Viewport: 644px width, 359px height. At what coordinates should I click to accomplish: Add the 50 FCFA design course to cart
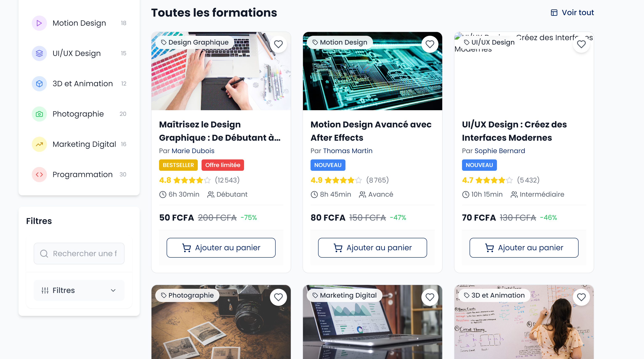tap(221, 248)
